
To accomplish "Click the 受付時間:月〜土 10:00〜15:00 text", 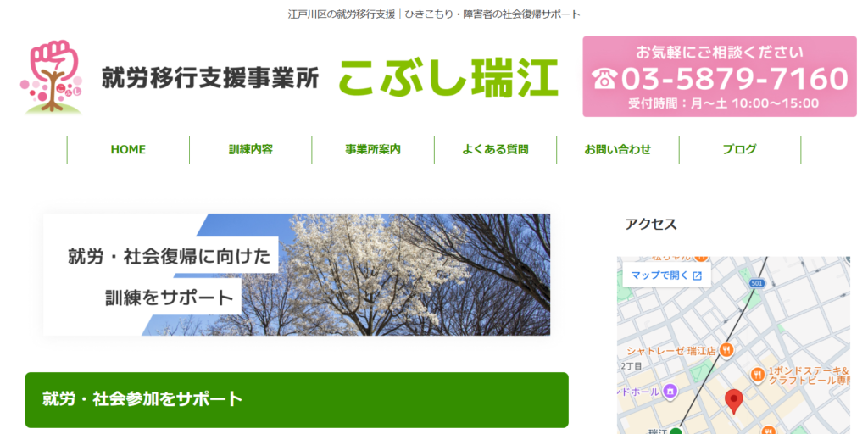I will tap(724, 103).
